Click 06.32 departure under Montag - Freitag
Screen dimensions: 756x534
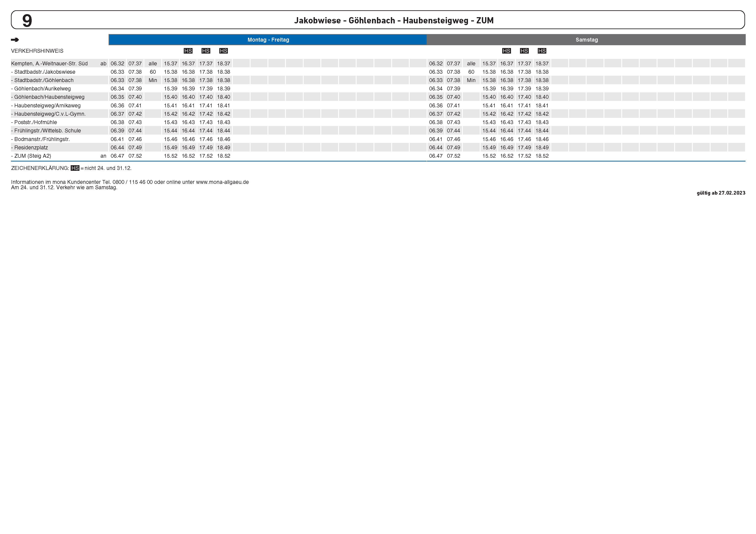117,64
